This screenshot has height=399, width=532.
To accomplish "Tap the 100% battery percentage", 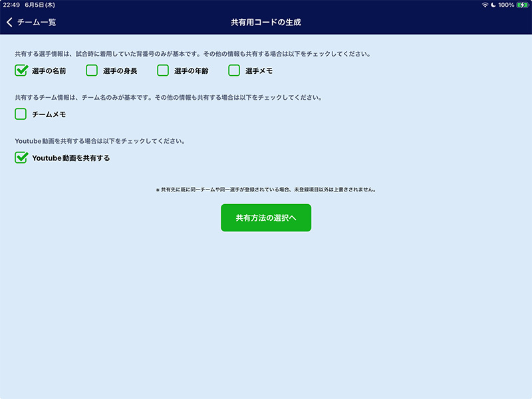I will pyautogui.click(x=505, y=5).
